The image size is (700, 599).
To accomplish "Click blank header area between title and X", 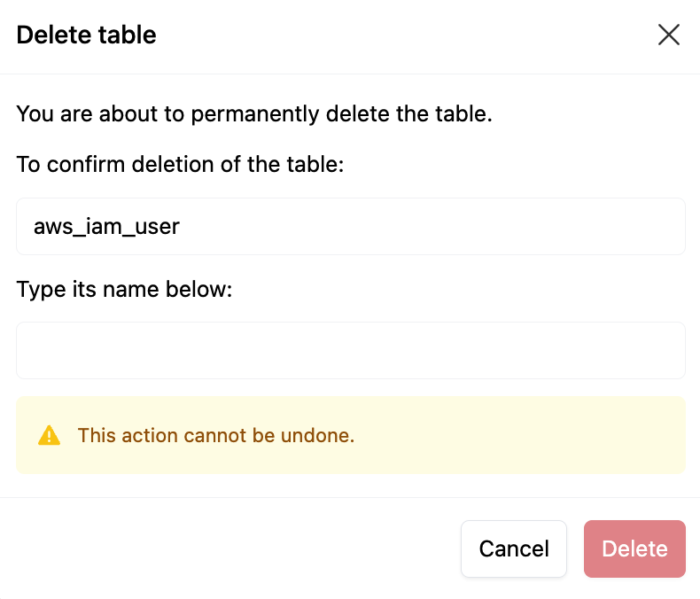I will tap(399, 35).
